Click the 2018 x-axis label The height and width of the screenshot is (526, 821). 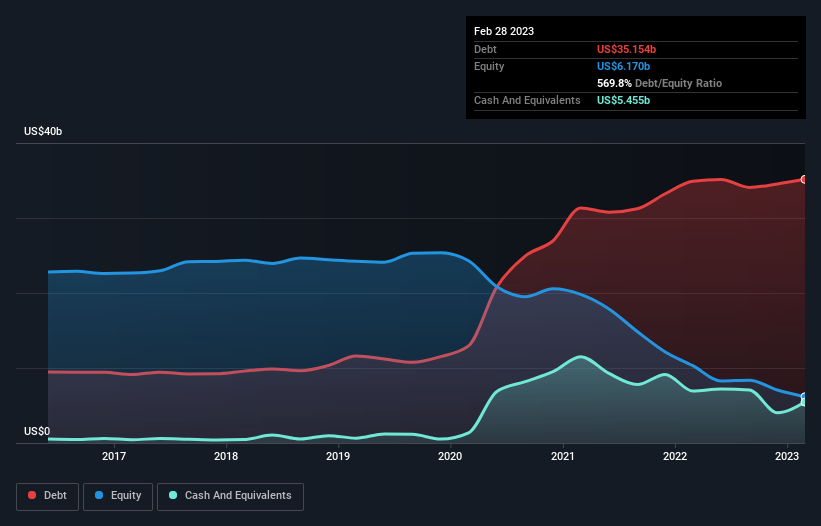(226, 456)
